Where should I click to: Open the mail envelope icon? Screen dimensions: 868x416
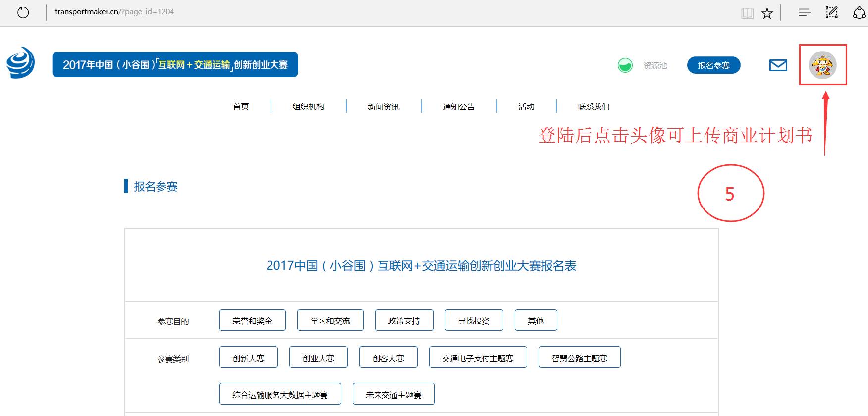click(778, 65)
